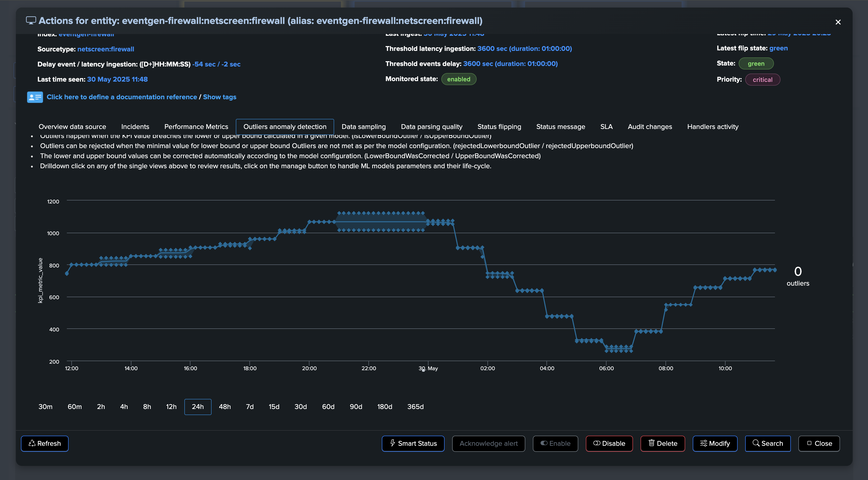Open the Modify button

[x=715, y=443]
